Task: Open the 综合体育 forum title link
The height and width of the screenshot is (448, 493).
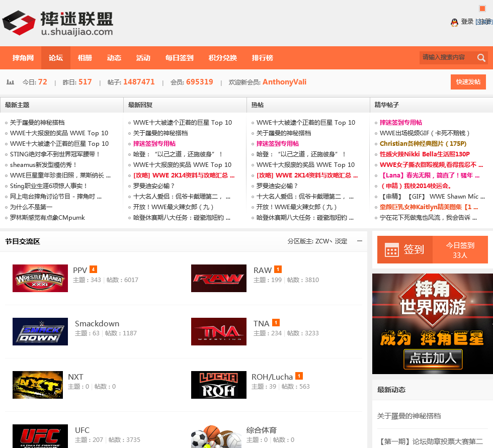Action: tap(261, 430)
